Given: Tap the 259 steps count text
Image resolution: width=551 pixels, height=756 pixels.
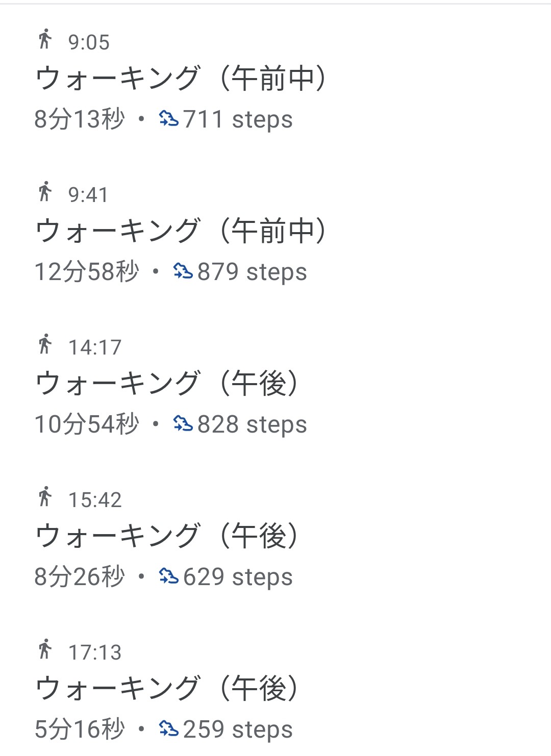Looking at the screenshot, I should (238, 729).
